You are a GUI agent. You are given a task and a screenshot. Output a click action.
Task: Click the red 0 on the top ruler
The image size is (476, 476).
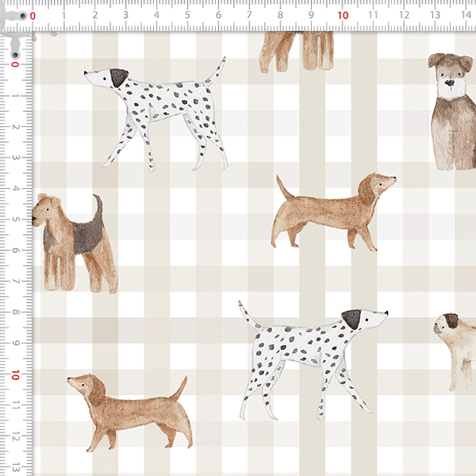[x=33, y=14]
